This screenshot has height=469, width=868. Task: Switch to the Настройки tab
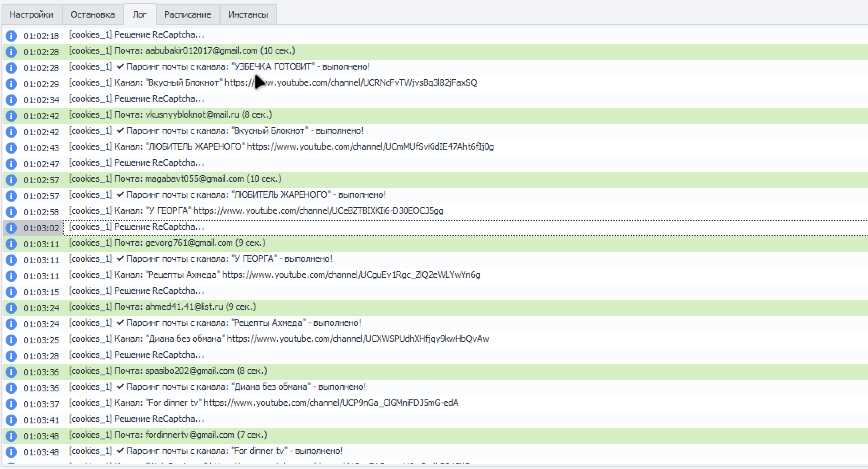[x=31, y=15]
